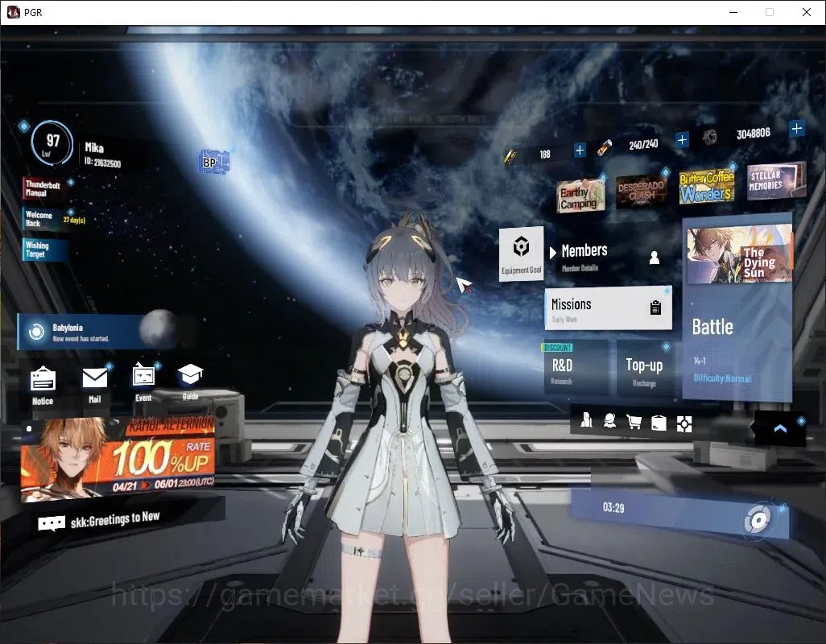
Task: Click the circular icon on the 03:29 bar
Action: point(758,521)
